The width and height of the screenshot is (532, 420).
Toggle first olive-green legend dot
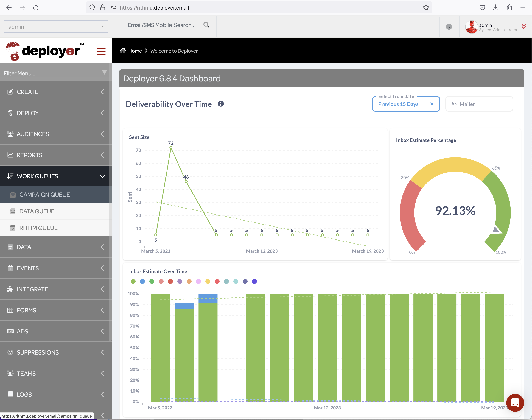click(x=133, y=281)
